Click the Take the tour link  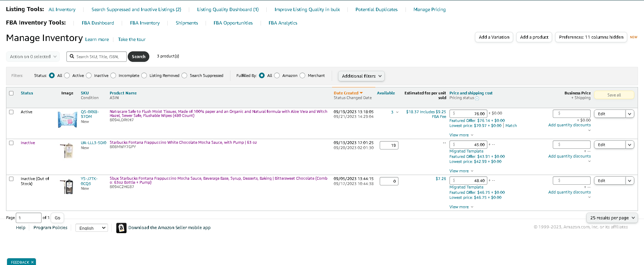[132, 39]
